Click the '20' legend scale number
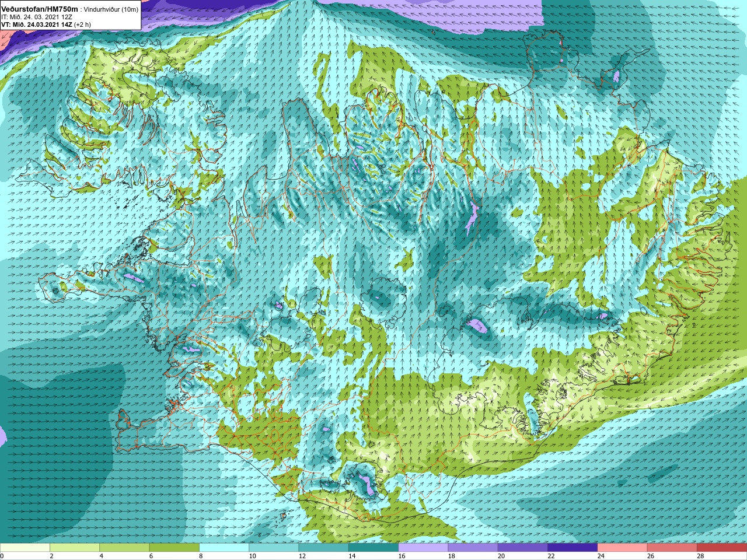The width and height of the screenshot is (747, 560). click(x=502, y=556)
